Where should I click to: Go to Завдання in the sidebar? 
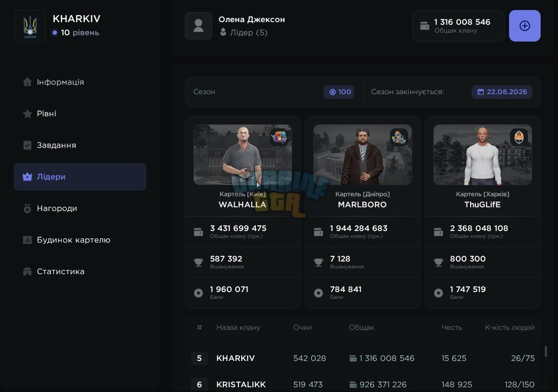[x=80, y=145]
